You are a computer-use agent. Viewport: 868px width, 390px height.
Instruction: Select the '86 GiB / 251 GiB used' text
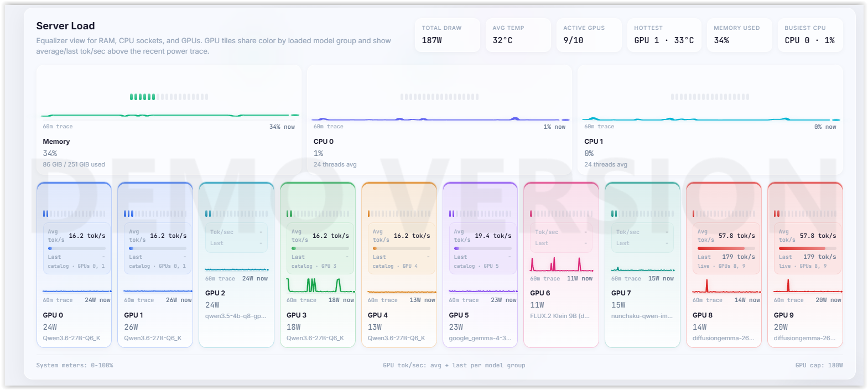74,164
